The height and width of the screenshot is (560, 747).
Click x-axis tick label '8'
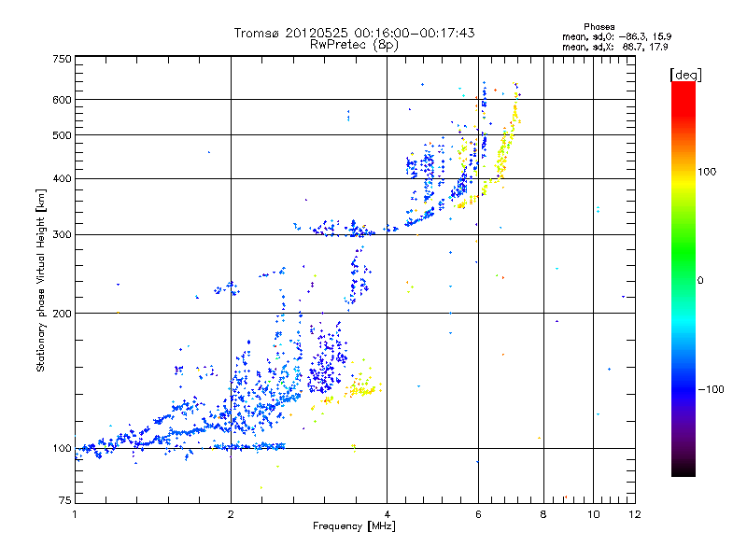coord(543,514)
